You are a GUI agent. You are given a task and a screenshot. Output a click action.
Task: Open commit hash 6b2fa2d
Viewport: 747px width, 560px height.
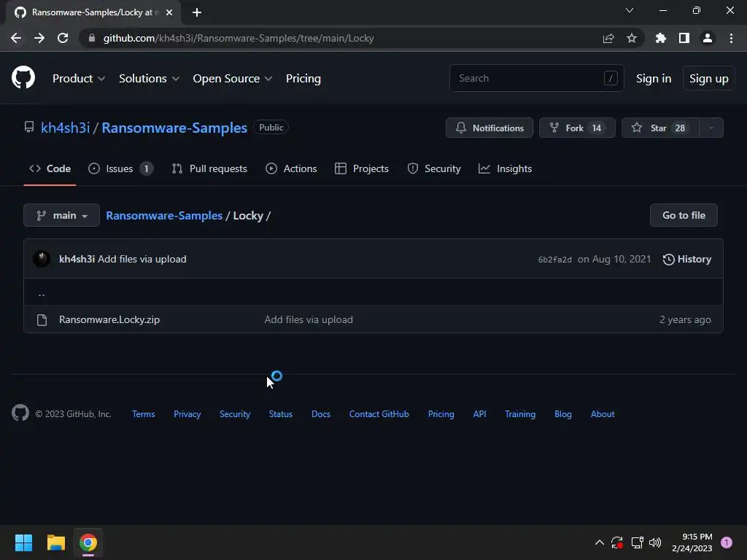(x=554, y=260)
